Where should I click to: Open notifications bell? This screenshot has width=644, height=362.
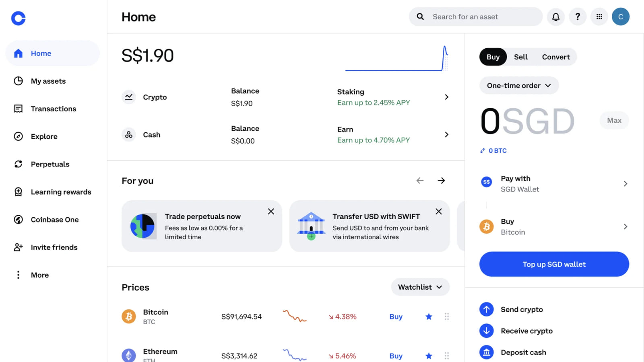coord(556,16)
